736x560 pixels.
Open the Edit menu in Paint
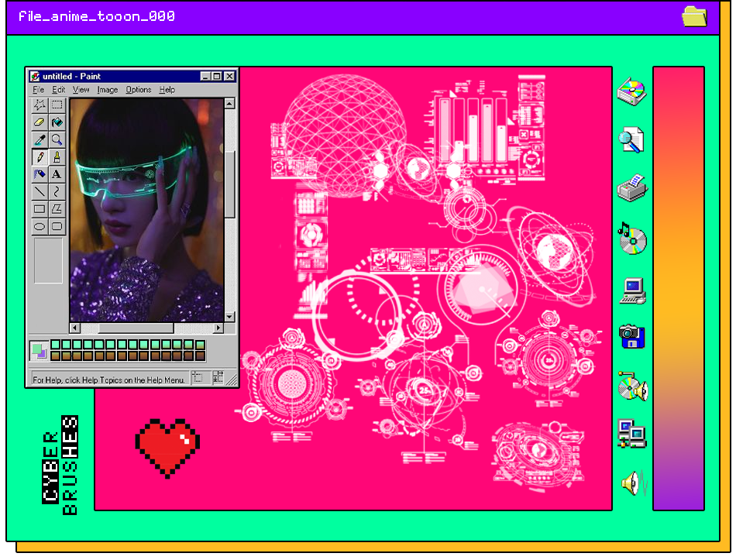58,89
